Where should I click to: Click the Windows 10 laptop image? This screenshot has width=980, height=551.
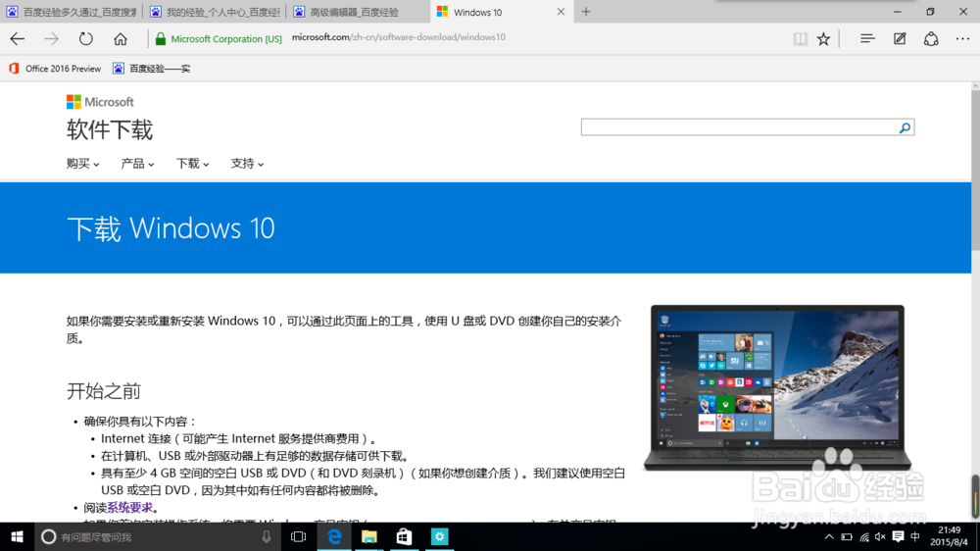click(777, 388)
